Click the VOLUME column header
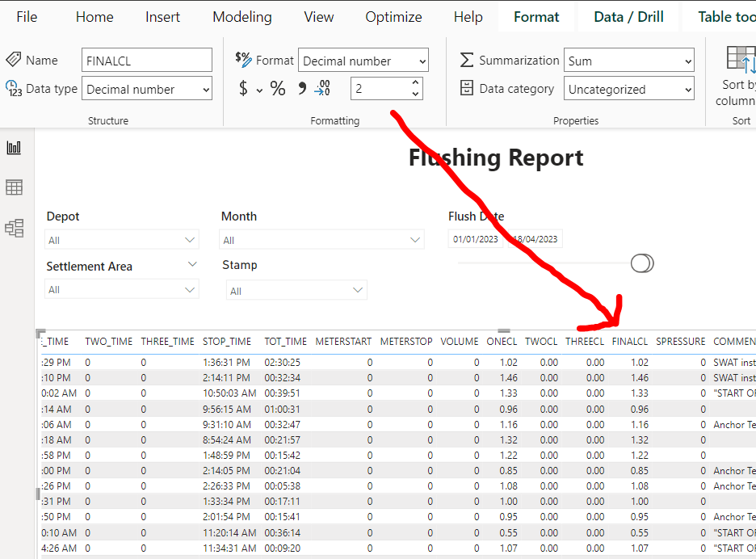756x559 pixels. pyautogui.click(x=460, y=342)
